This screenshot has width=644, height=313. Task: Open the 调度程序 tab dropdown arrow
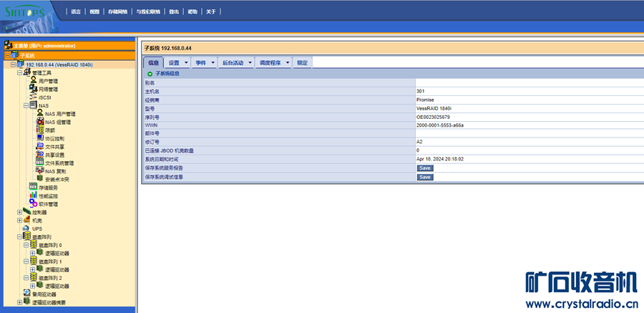[288, 63]
